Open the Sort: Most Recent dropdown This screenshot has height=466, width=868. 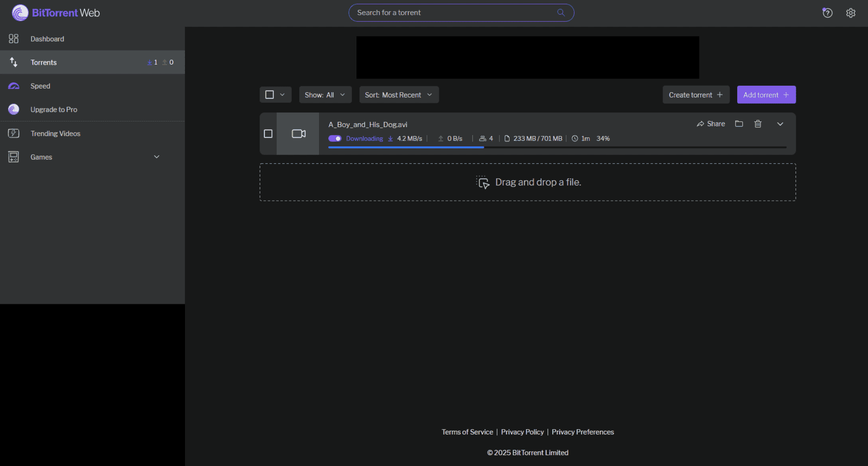pyautogui.click(x=399, y=95)
